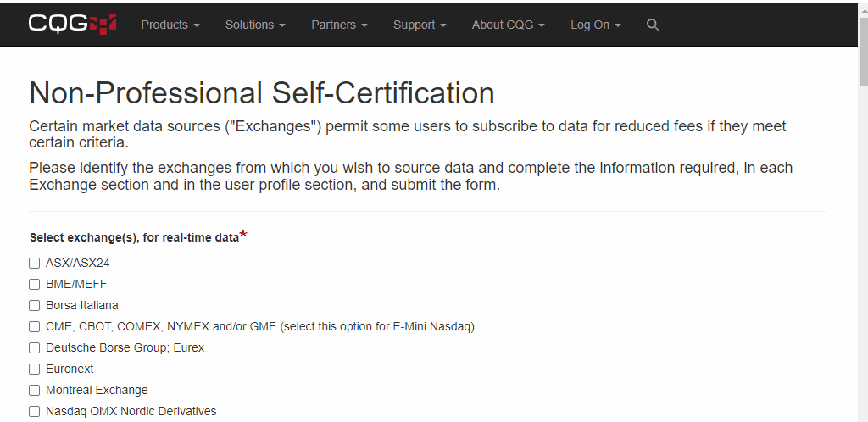Click the 'Deutsche Borse Group; Eurex' label
This screenshot has height=422, width=868.
pyautogui.click(x=125, y=348)
